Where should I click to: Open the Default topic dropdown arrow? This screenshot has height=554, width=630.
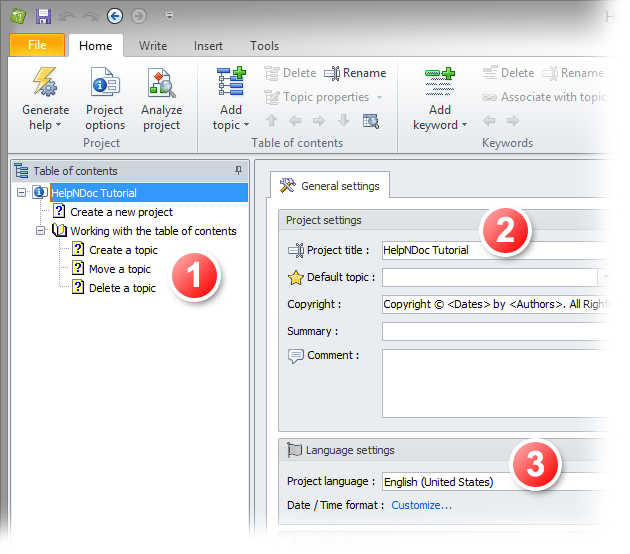pos(605,277)
